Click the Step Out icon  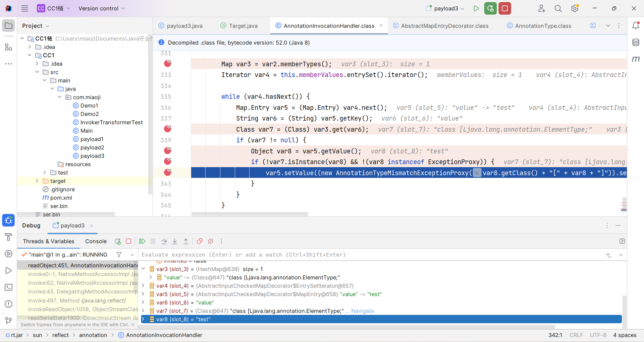coord(186,241)
